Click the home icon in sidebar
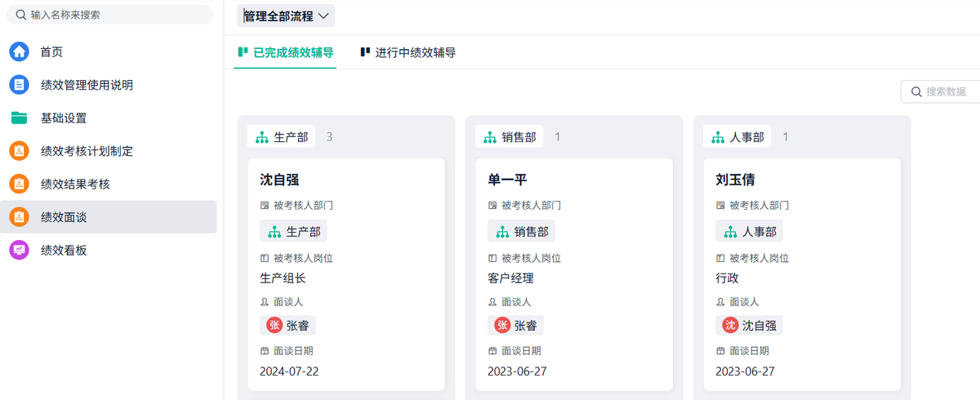980x400 pixels. click(19, 52)
